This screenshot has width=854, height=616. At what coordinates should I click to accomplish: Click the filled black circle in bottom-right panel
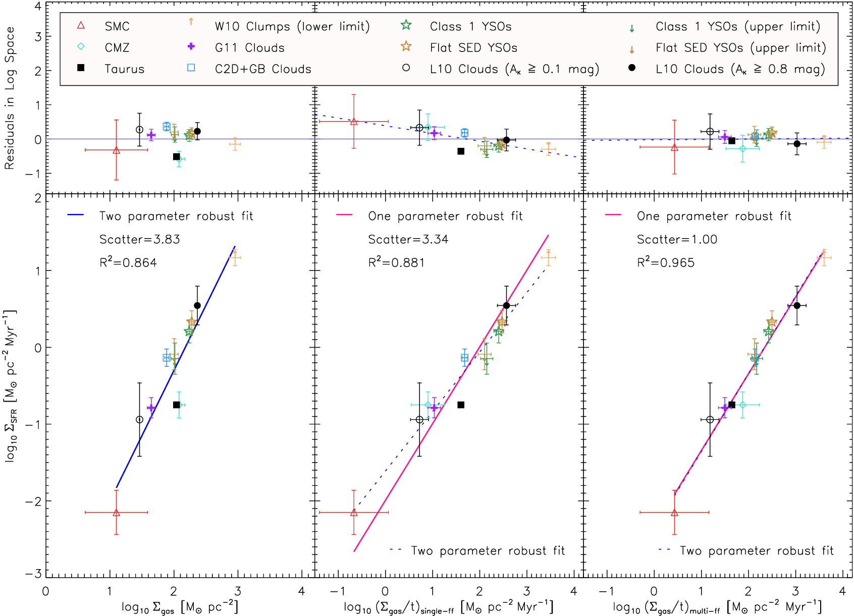click(x=797, y=305)
